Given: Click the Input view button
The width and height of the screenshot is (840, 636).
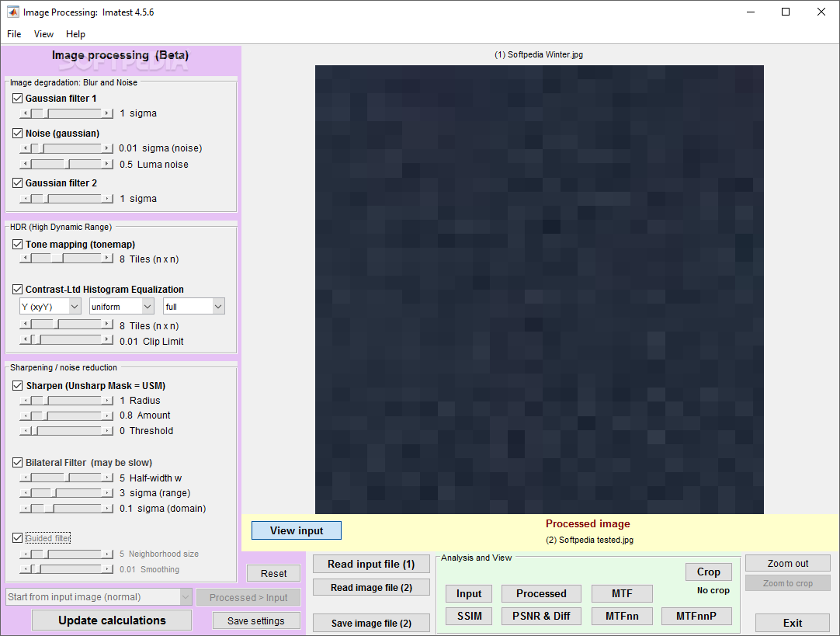Looking at the screenshot, I should click(x=469, y=593).
